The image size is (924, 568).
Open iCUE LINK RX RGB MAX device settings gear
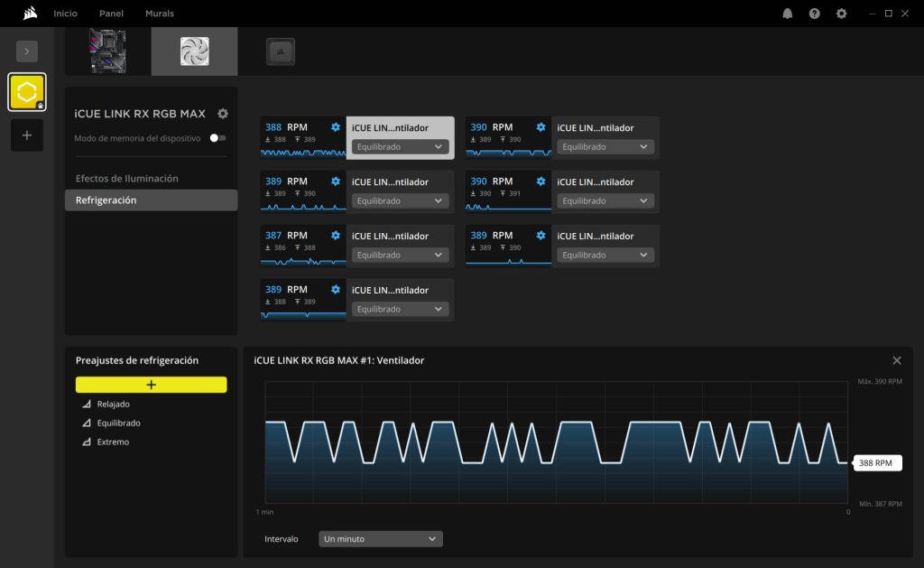tap(223, 113)
